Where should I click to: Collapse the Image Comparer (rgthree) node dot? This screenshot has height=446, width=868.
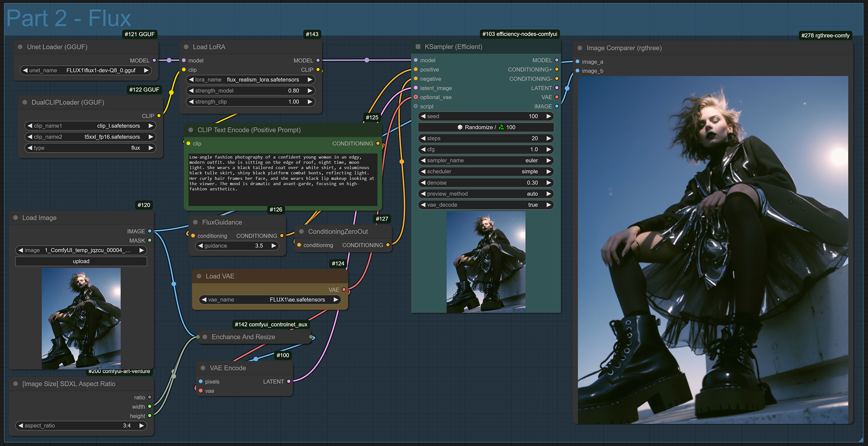point(580,48)
